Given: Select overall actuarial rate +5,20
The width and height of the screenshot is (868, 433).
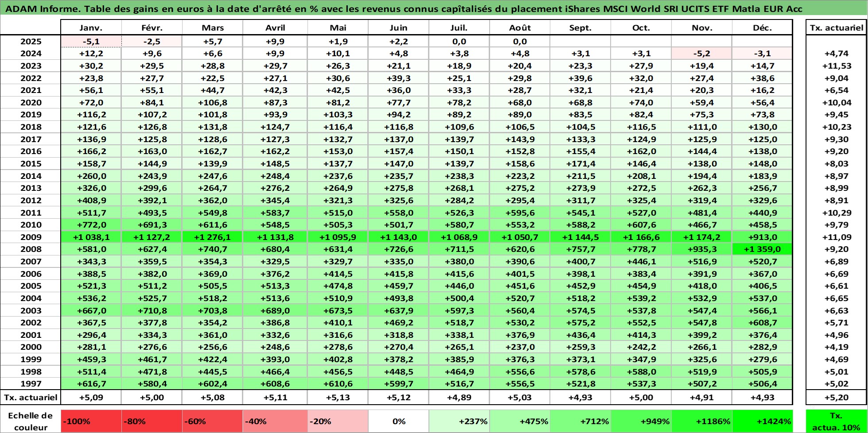Looking at the screenshot, I should click(x=837, y=397).
